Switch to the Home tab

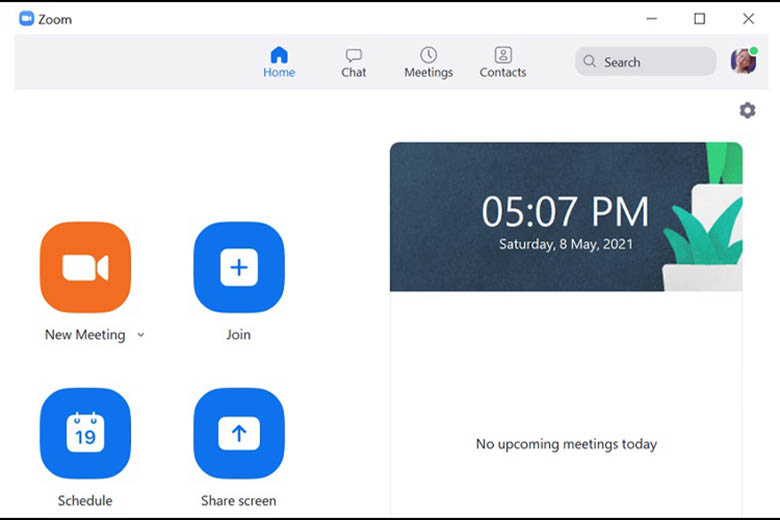point(279,62)
